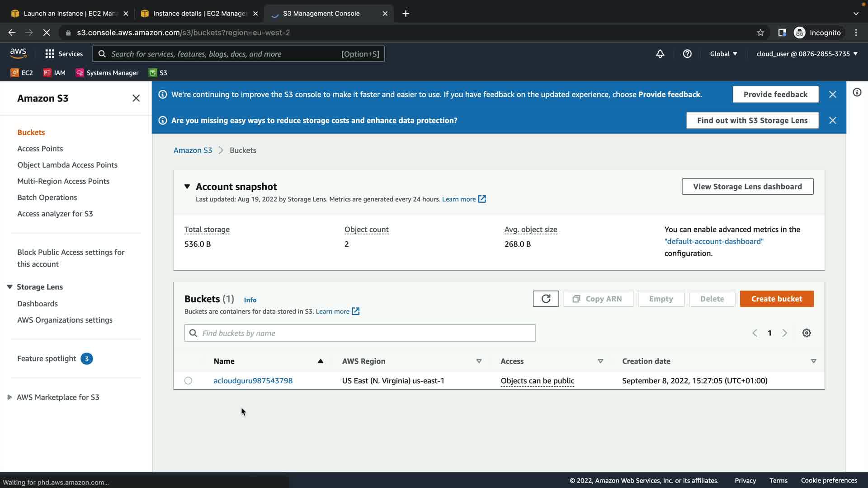The width and height of the screenshot is (868, 488).
Task: Open the cloud_user account dropdown
Action: coord(807,54)
